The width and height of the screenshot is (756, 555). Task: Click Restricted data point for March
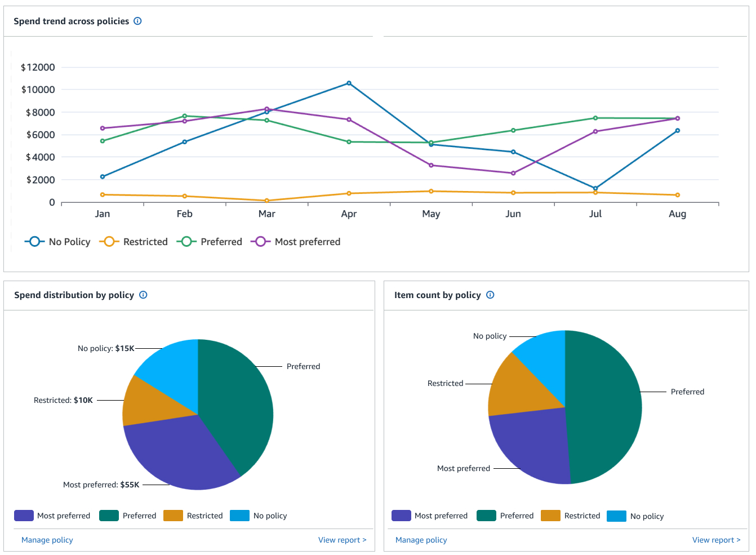[x=267, y=201]
